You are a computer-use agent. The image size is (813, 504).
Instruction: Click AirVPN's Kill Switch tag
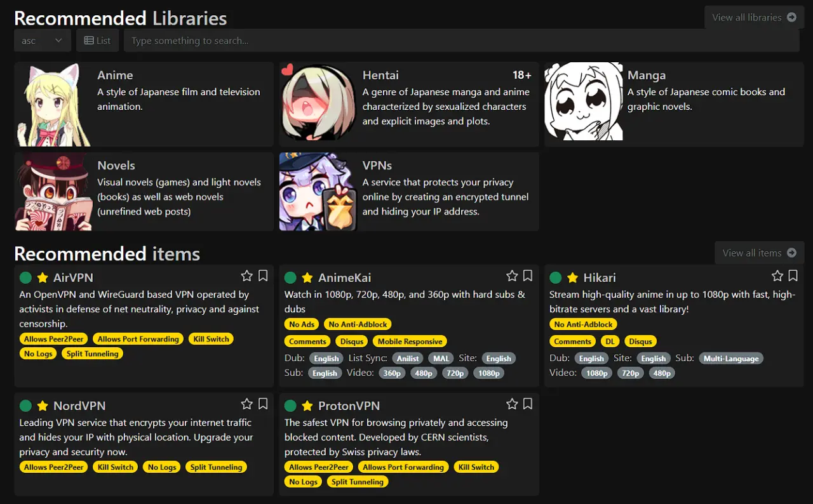[x=211, y=339]
